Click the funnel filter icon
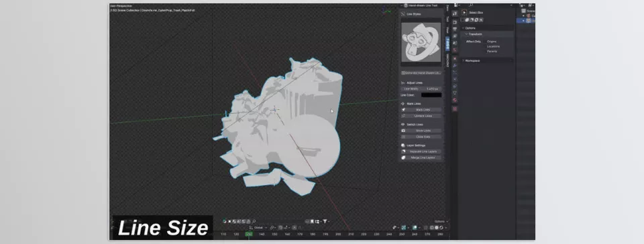The width and height of the screenshot is (644, 244). point(325,221)
